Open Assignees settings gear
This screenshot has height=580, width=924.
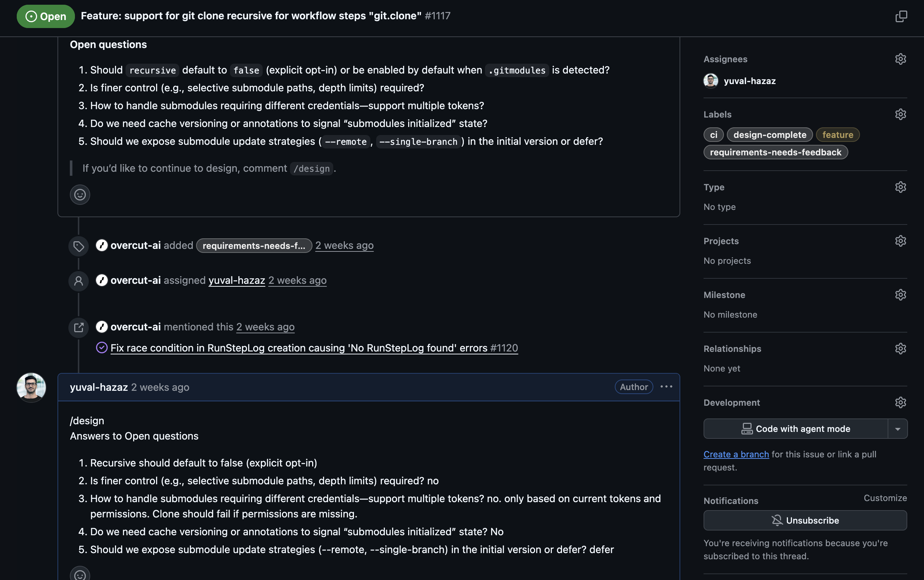(x=900, y=59)
